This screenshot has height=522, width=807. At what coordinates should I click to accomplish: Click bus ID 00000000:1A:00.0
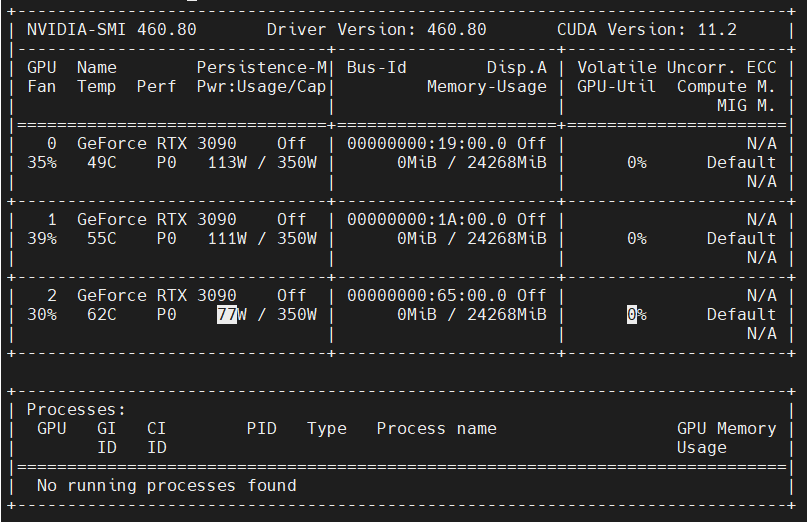(426, 219)
